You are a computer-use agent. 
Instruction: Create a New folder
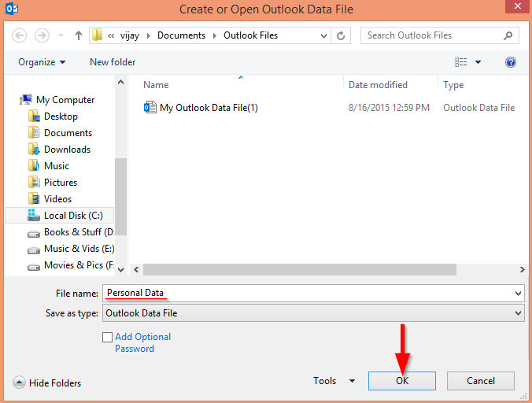click(x=113, y=62)
